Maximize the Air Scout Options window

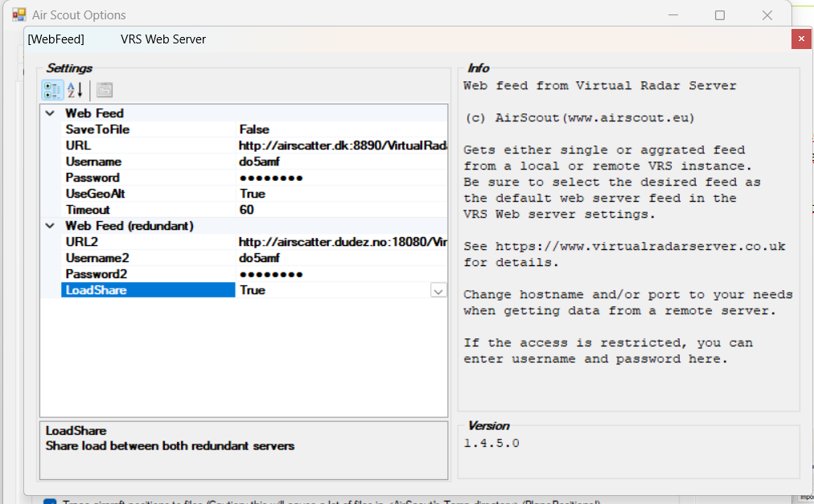[720, 15]
